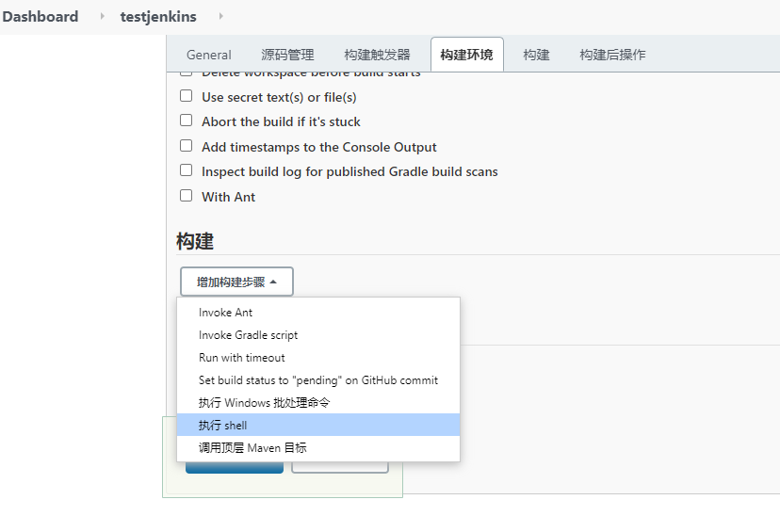Select Set build status to pending on GitHub
Viewport: 780px width, 532px height.
point(318,380)
